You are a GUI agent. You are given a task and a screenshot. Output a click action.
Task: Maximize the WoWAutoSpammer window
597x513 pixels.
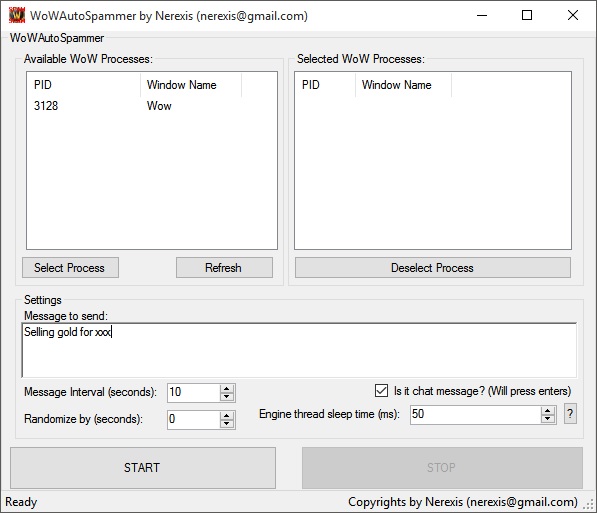pos(527,15)
